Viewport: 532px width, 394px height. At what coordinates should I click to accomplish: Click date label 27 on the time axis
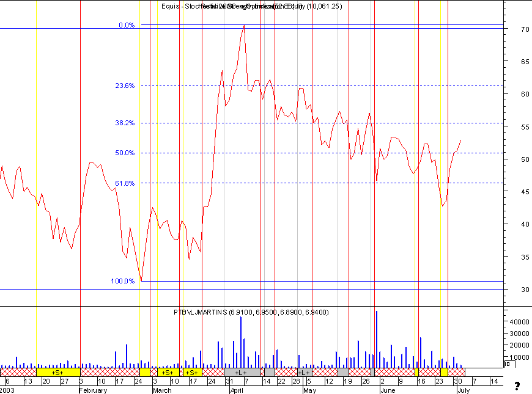(x=64, y=381)
